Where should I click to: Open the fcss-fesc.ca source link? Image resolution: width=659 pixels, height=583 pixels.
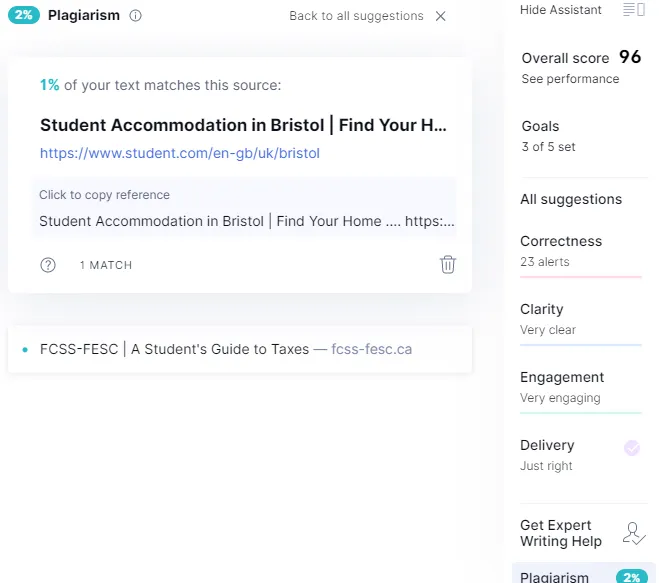372,349
